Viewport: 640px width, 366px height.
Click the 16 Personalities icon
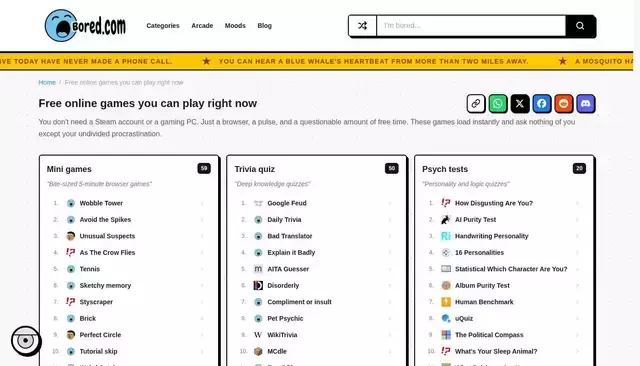[446, 253]
